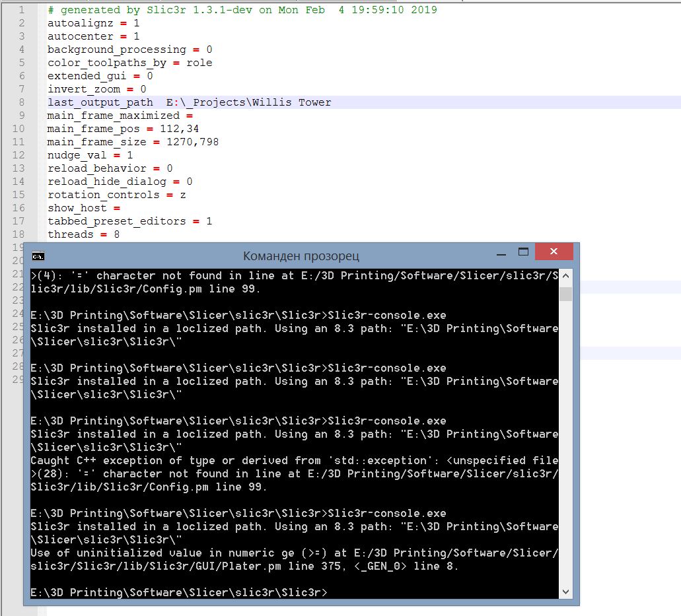The image size is (681, 616).
Task: Click the console scrollbar up arrow
Action: point(565,277)
